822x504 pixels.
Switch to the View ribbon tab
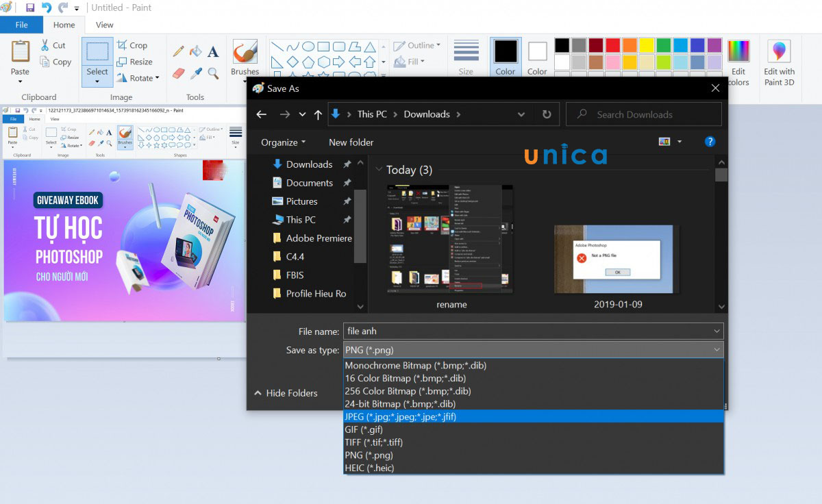(x=104, y=25)
